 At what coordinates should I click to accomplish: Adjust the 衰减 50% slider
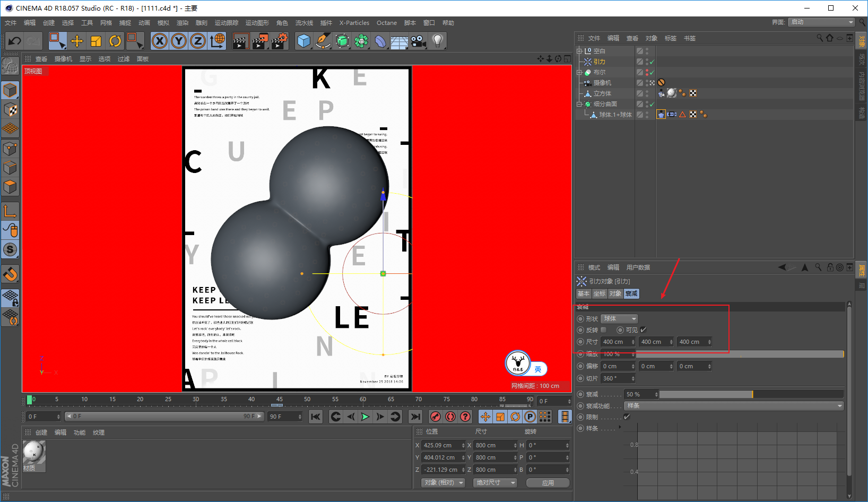[x=751, y=394]
